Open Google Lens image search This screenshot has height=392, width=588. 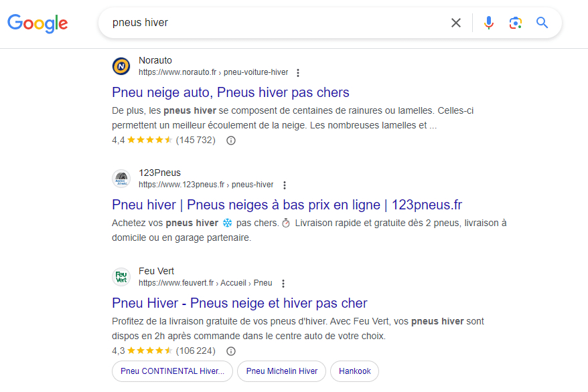(515, 23)
